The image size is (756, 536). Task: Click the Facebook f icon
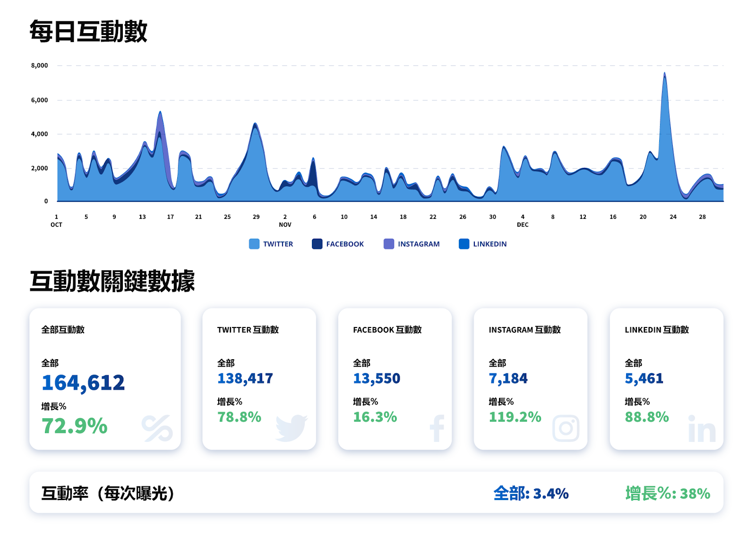pyautogui.click(x=437, y=428)
